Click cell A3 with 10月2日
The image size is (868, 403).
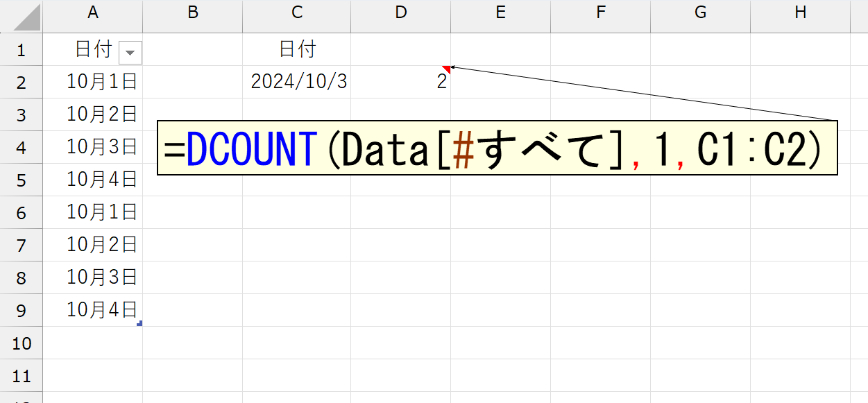click(93, 114)
